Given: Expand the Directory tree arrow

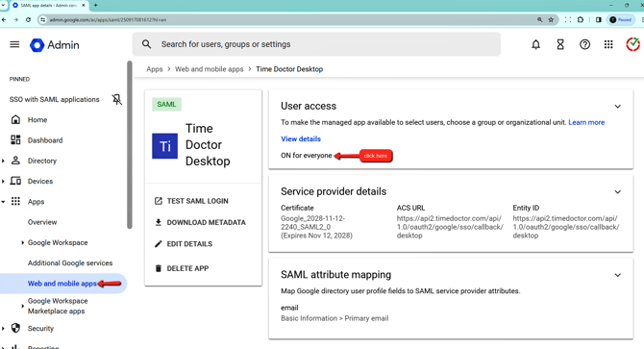Looking at the screenshot, I should (x=3, y=161).
